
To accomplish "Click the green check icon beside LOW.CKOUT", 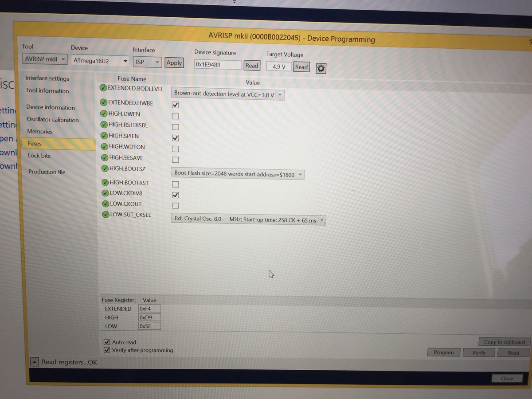I will click(106, 204).
